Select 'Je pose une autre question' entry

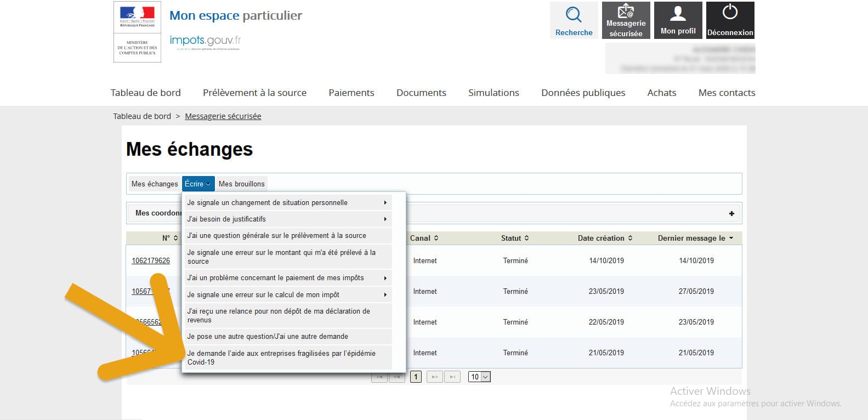point(288,336)
